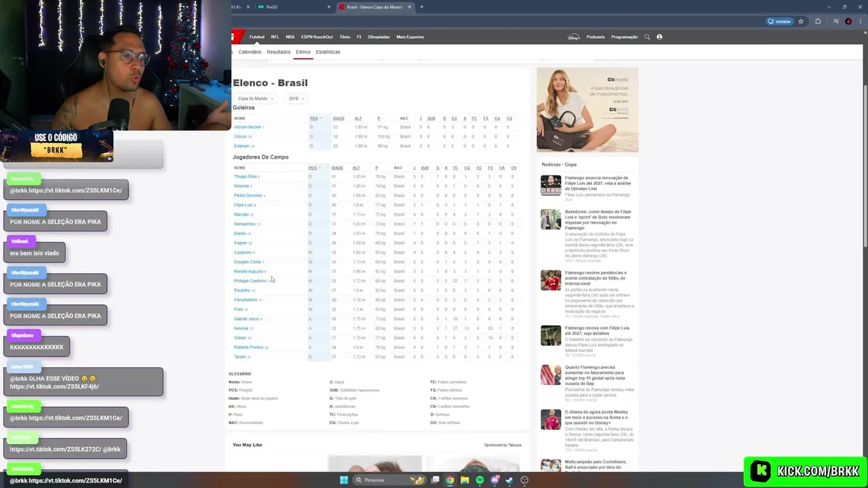Select the Elenco tab
Image resolution: width=868 pixels, height=488 pixels.
[303, 52]
